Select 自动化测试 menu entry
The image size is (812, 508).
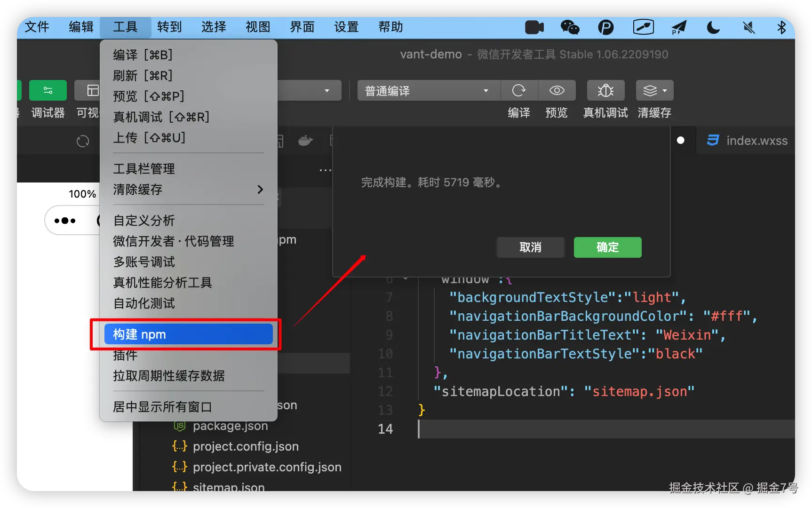[188, 303]
